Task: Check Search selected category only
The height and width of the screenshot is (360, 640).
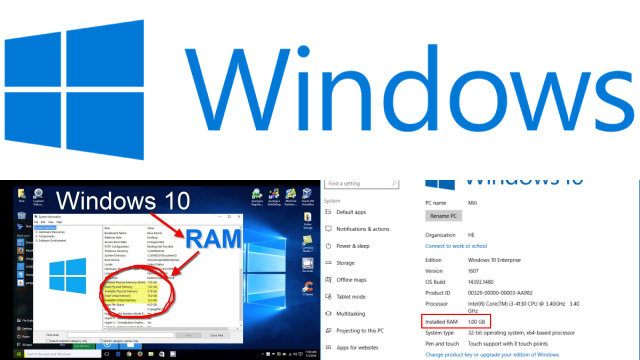Action: [x=48, y=340]
